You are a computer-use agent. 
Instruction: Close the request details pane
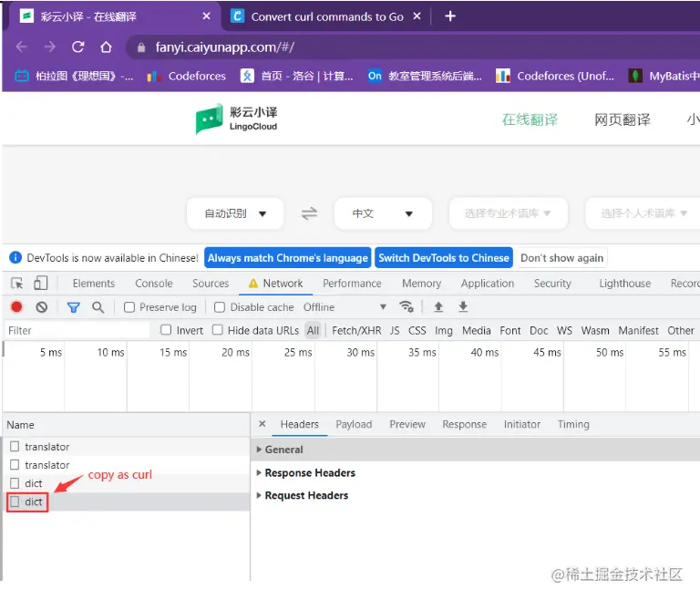(262, 424)
